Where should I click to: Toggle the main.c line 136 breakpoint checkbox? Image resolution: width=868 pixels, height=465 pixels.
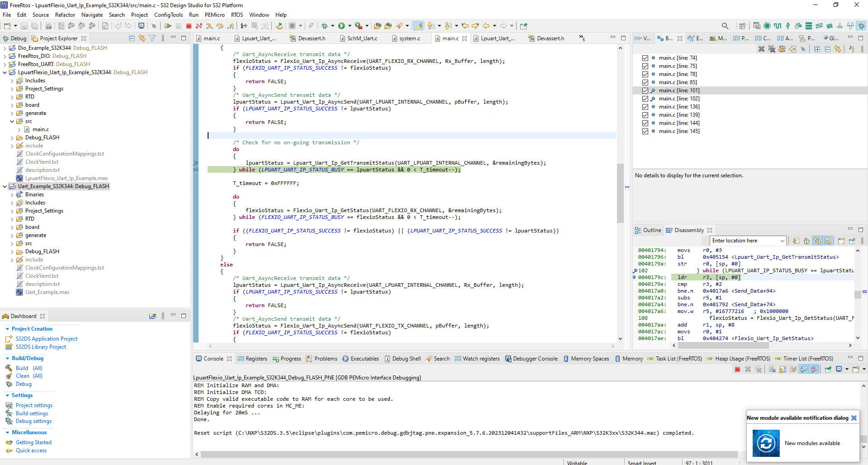pos(645,107)
